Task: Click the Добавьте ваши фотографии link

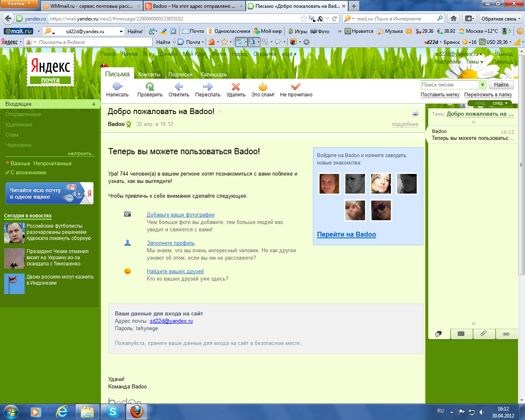Action: 180,215
